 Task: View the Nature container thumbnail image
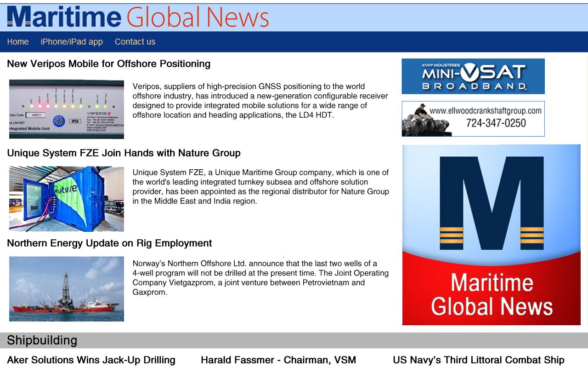[67, 199]
